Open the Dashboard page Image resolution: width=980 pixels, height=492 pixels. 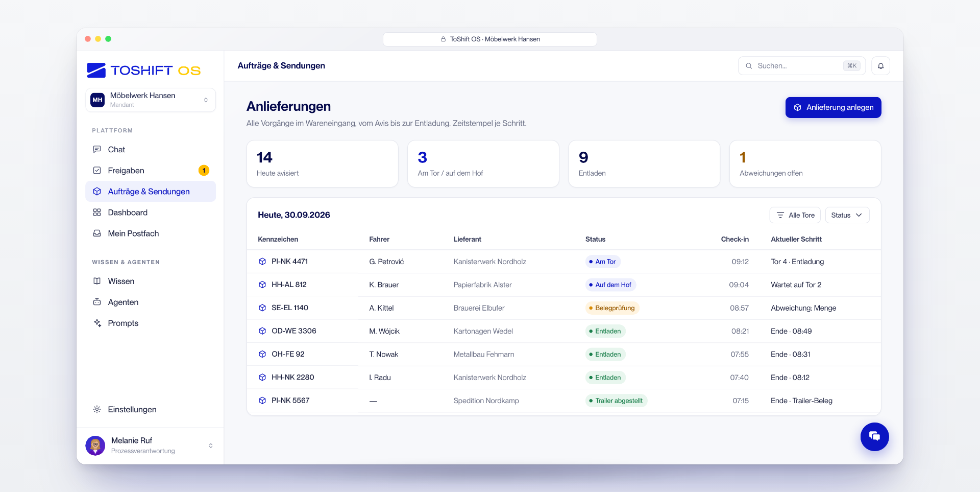pos(151,213)
